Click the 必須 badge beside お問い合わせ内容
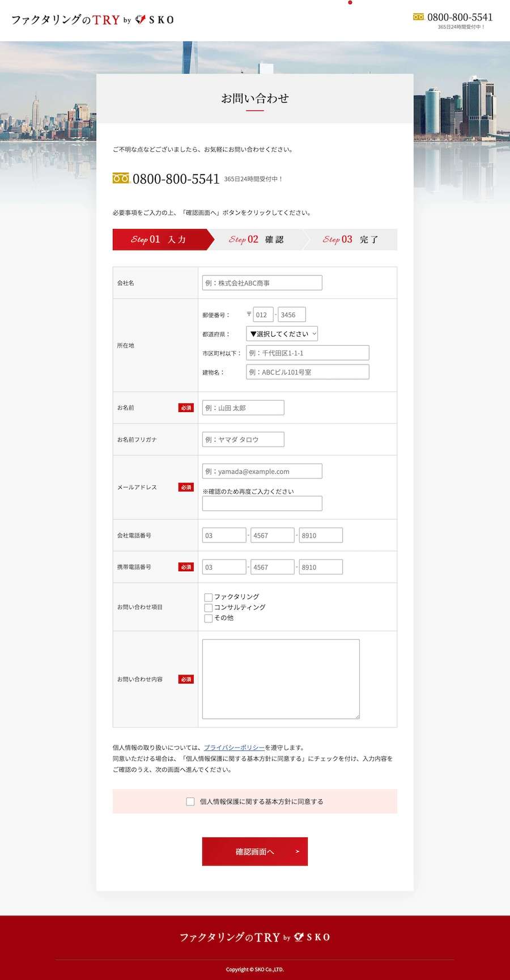 tap(186, 679)
